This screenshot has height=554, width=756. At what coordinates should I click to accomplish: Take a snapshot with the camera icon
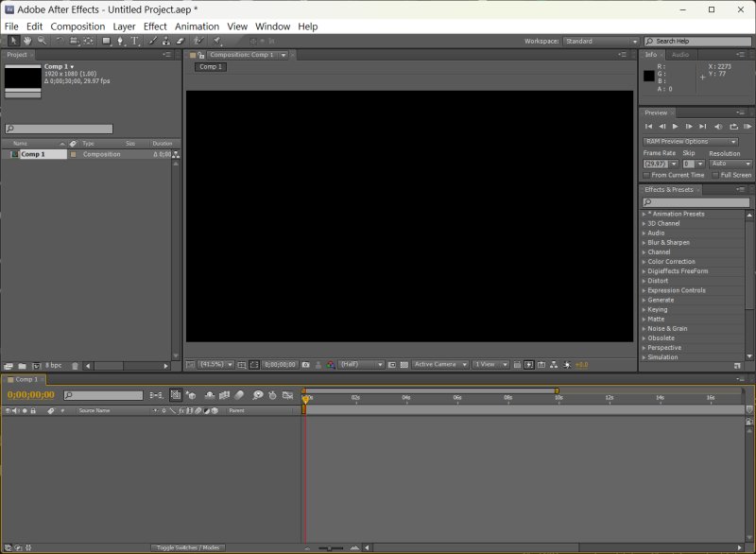point(305,364)
